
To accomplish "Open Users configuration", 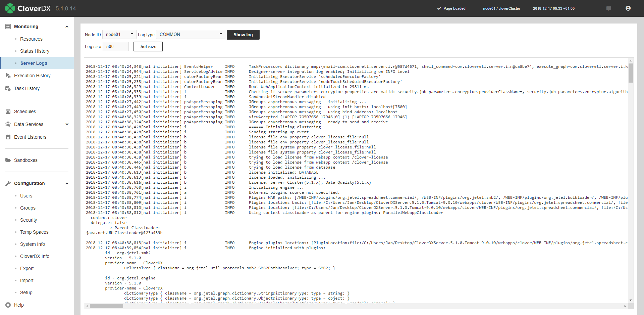I will [26, 196].
